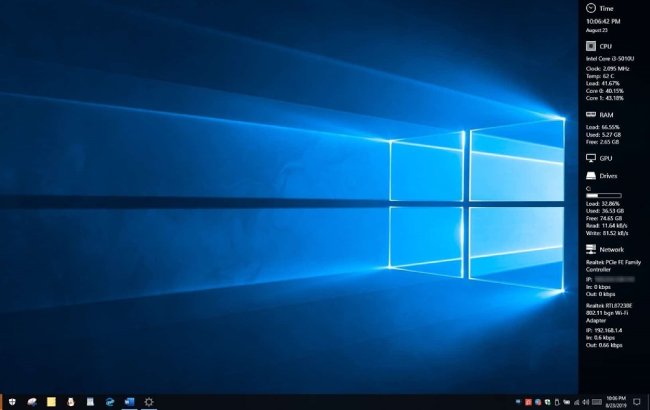650x410 pixels.
Task: Click the C: drive label
Action: 588,189
